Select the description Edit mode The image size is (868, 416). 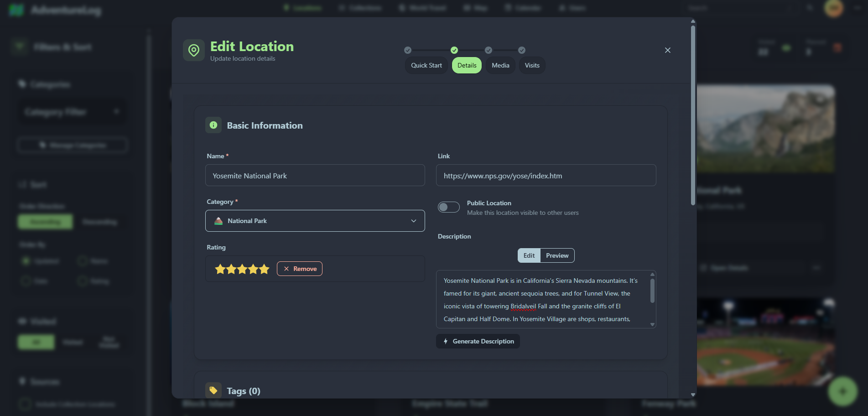[529, 255]
